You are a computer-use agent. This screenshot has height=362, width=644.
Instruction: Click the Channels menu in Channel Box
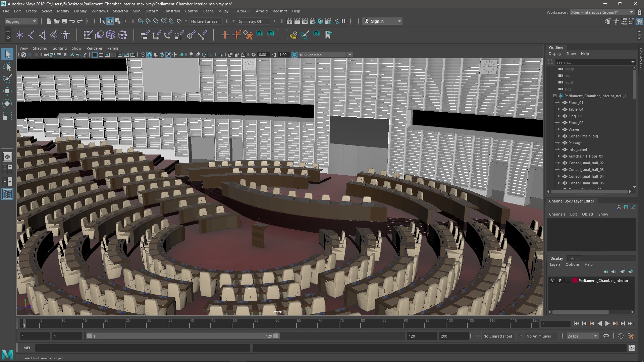[557, 214]
